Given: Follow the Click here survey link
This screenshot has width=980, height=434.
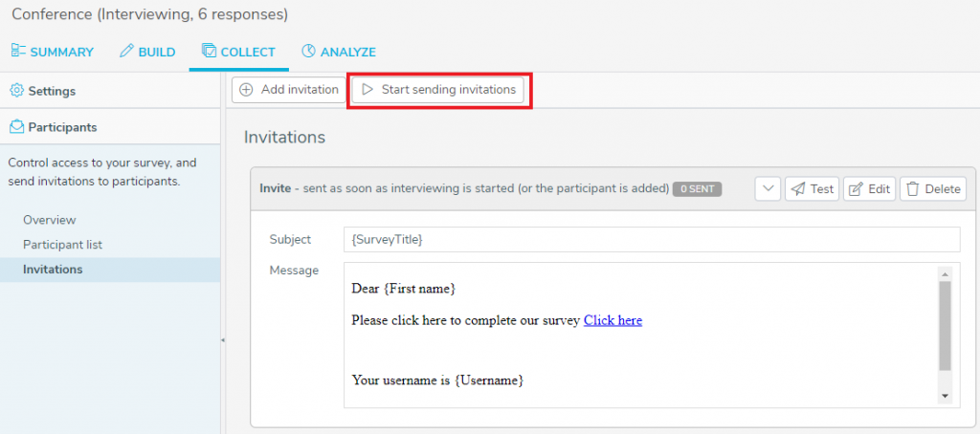Looking at the screenshot, I should coord(612,320).
